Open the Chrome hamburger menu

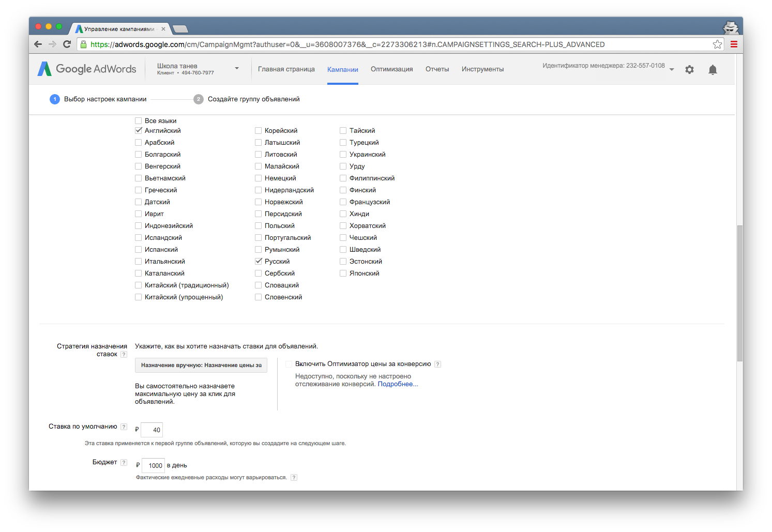(x=733, y=44)
